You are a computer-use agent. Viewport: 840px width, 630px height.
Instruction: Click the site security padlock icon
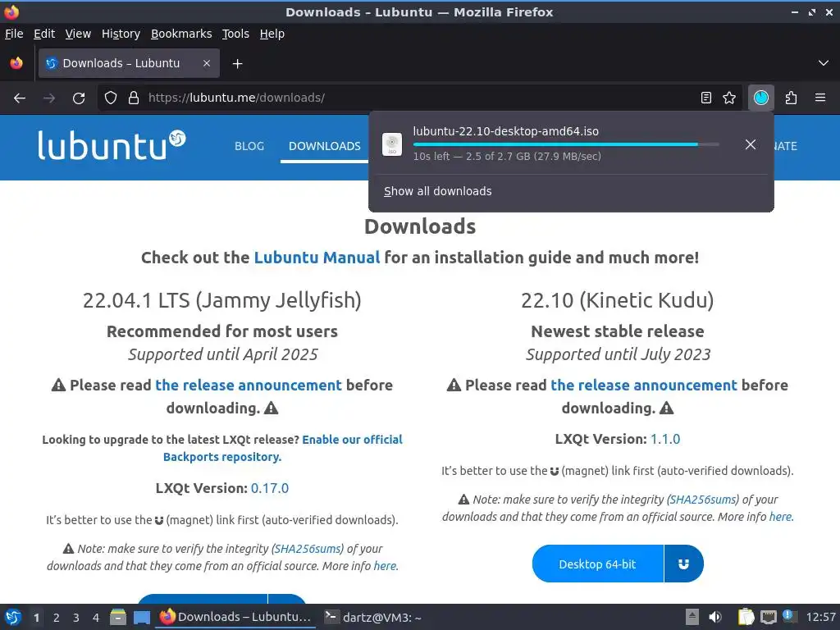134,98
